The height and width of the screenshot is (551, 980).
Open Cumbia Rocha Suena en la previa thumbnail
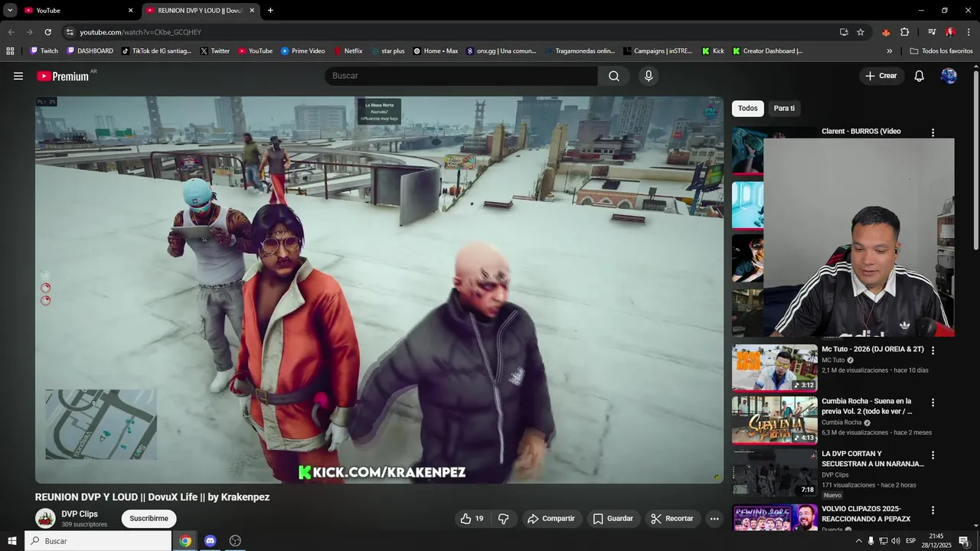(775, 420)
